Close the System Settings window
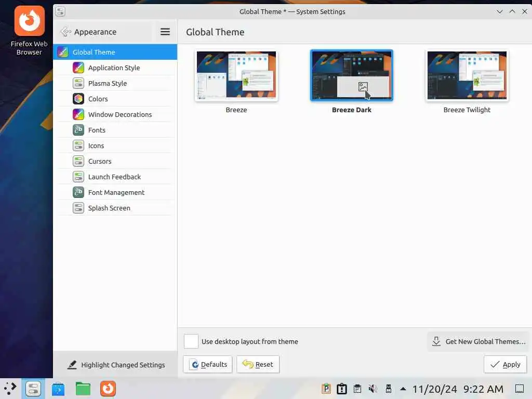Image resolution: width=532 pixels, height=399 pixels. [x=525, y=11]
